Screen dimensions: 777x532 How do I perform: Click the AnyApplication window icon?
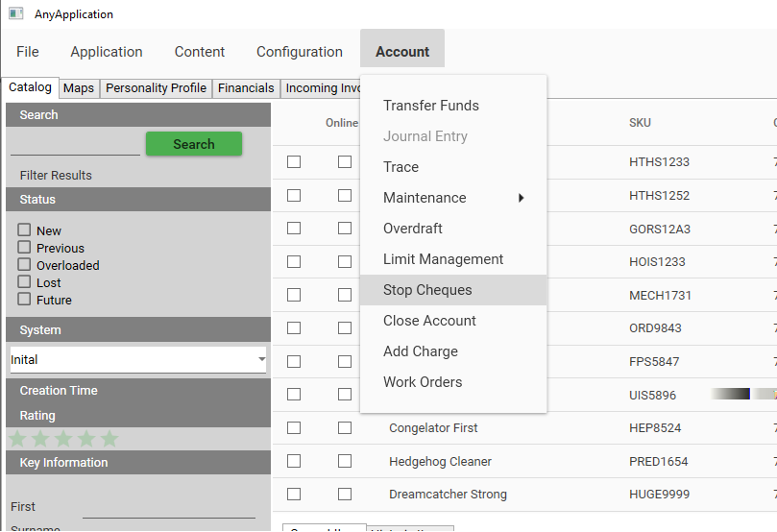pos(16,14)
